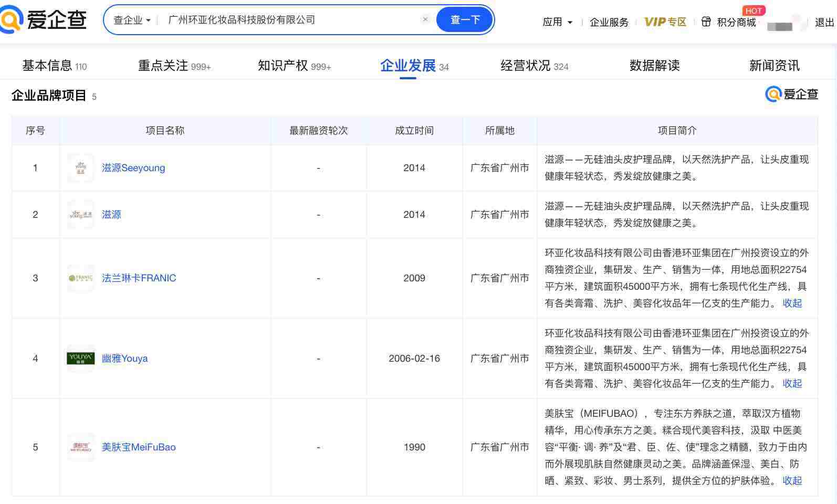Click the 项目名称 column header
This screenshot has height=504, width=837.
pyautogui.click(x=165, y=131)
